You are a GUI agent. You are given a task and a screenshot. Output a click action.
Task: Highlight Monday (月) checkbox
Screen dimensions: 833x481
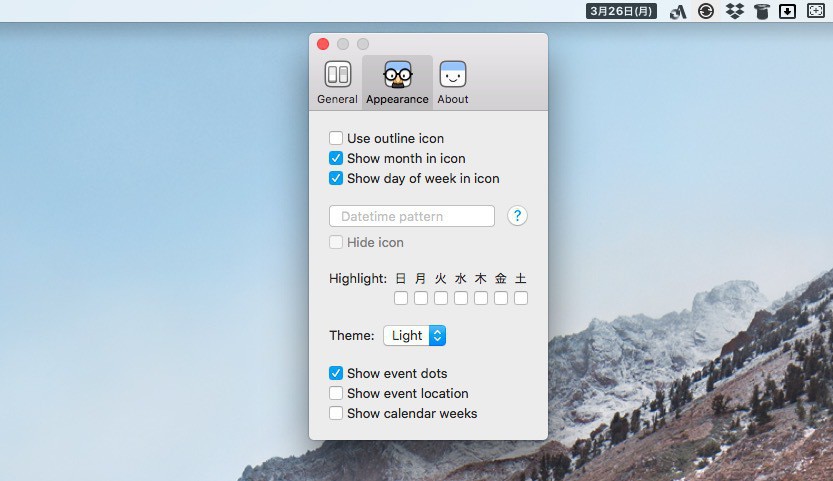[x=421, y=298]
